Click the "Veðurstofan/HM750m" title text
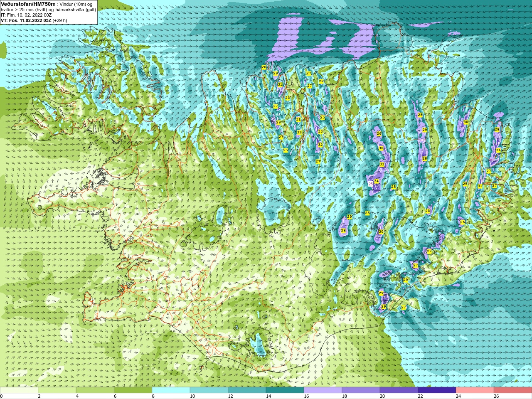The height and width of the screenshot is (399, 532). [x=28, y=4]
